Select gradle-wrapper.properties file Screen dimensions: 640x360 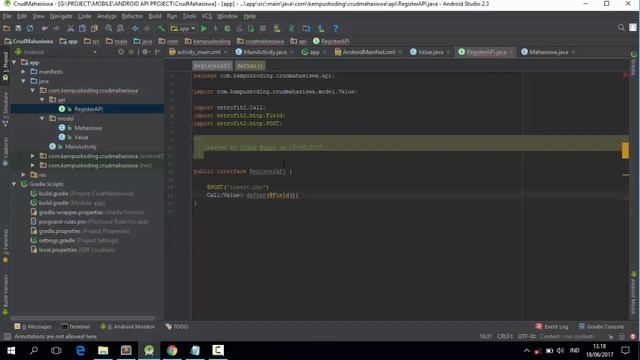coord(71,212)
